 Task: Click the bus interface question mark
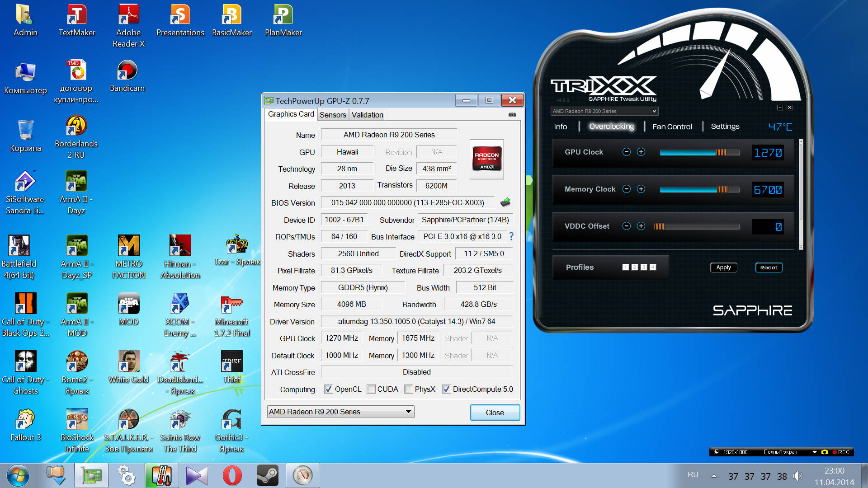[511, 236]
